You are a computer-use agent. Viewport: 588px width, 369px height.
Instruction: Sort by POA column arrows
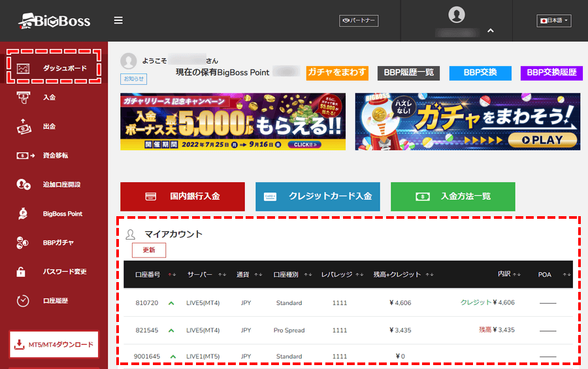click(566, 275)
